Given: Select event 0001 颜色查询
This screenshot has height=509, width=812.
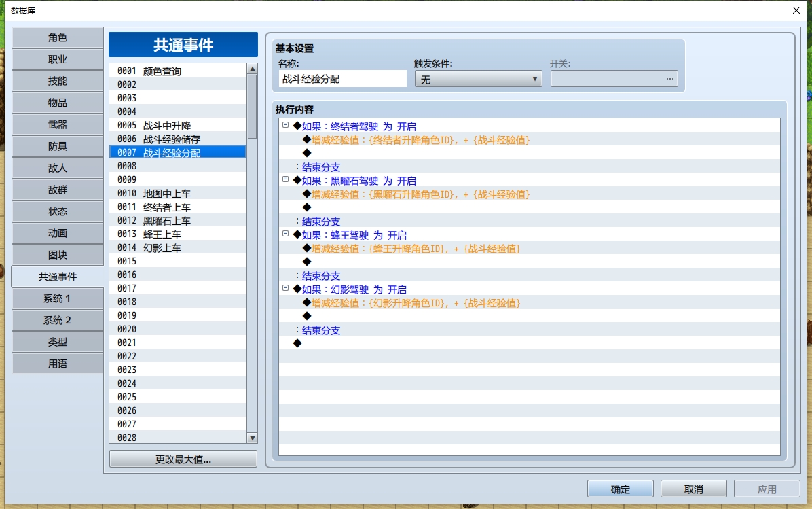Looking at the screenshot, I should point(178,71).
